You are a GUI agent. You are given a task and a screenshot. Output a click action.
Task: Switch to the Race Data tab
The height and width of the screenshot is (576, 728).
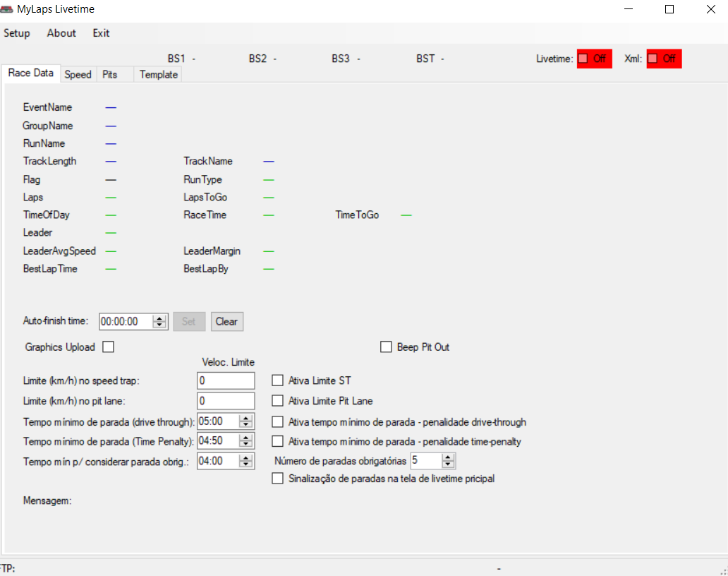[x=30, y=73]
